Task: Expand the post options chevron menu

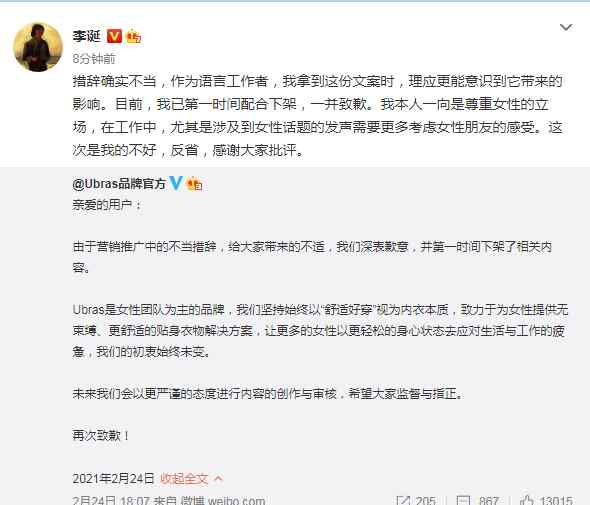Action: [566, 27]
